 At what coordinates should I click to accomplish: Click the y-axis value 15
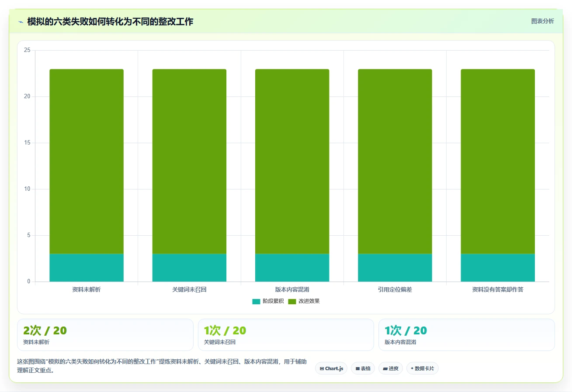(x=27, y=143)
